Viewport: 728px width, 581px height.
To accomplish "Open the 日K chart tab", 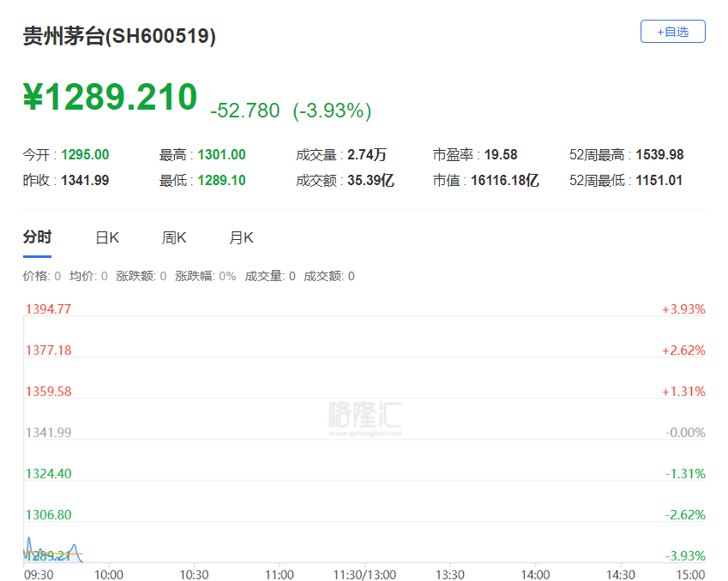I will point(107,237).
